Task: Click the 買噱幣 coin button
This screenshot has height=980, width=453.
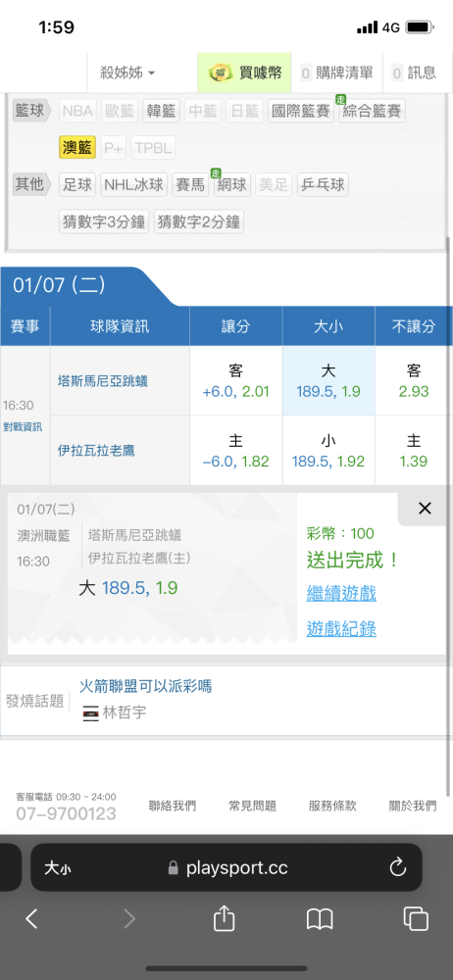Action: tap(246, 73)
